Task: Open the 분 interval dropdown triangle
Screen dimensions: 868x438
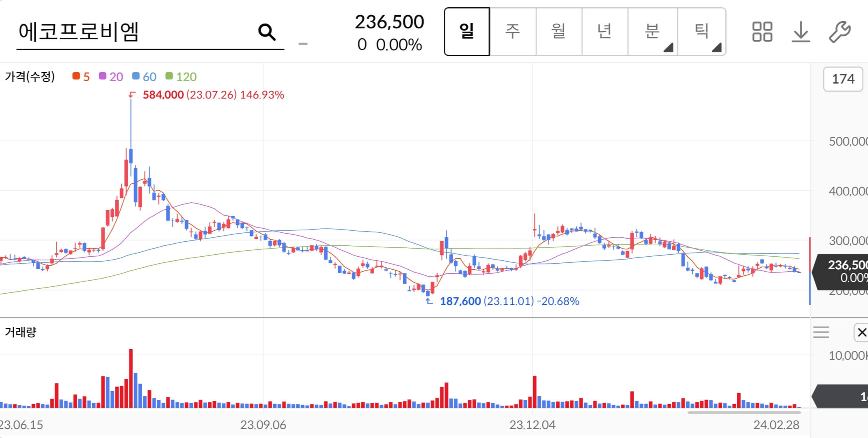Action: 668,48
